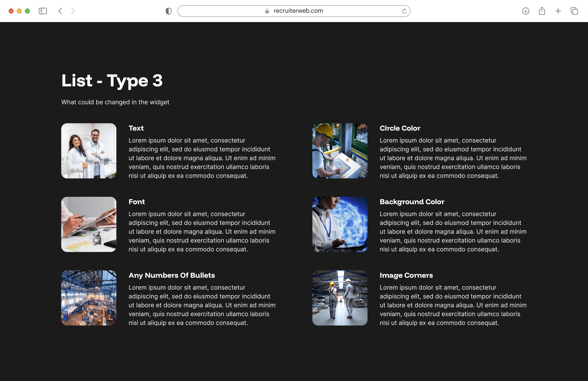588x381 pixels.
Task: Click the two engineers walking image
Action: pyautogui.click(x=340, y=298)
